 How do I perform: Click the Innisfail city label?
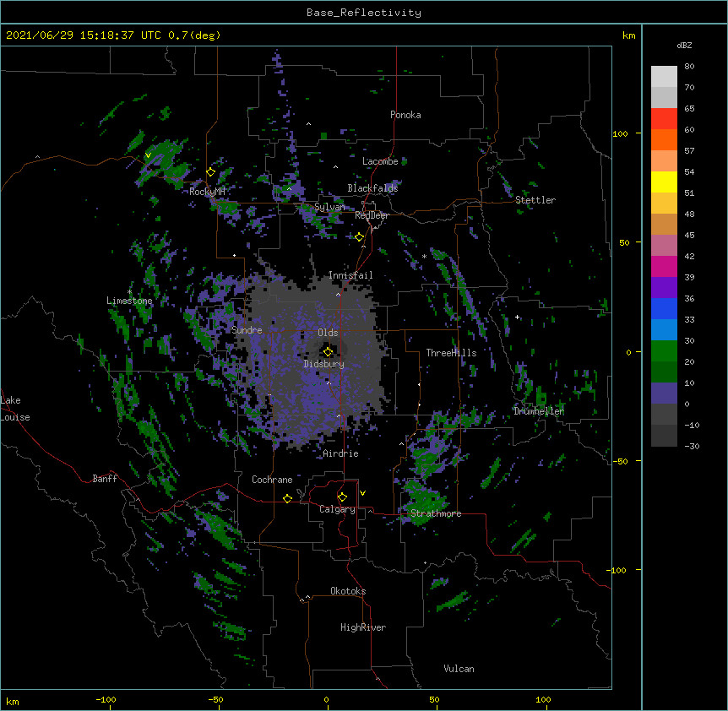[x=350, y=275]
